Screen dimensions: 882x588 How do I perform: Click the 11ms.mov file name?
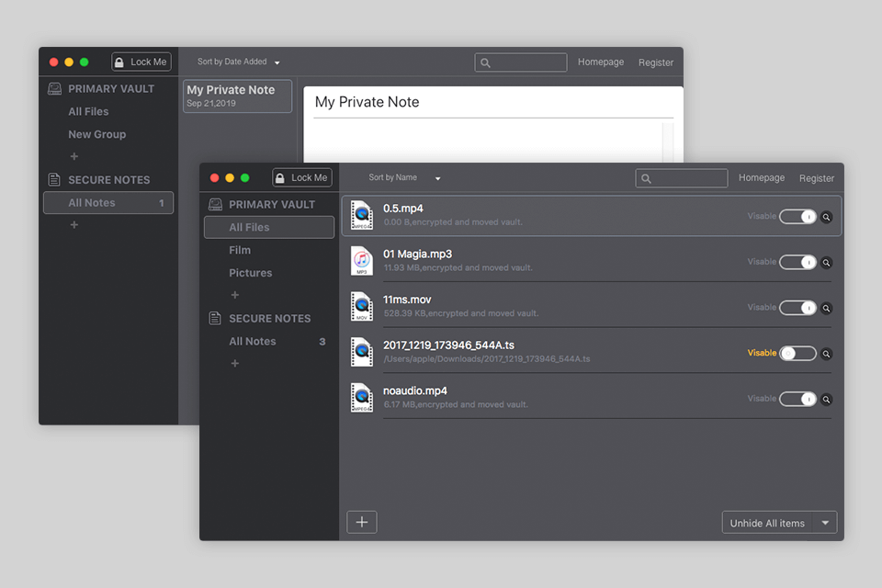tap(407, 300)
